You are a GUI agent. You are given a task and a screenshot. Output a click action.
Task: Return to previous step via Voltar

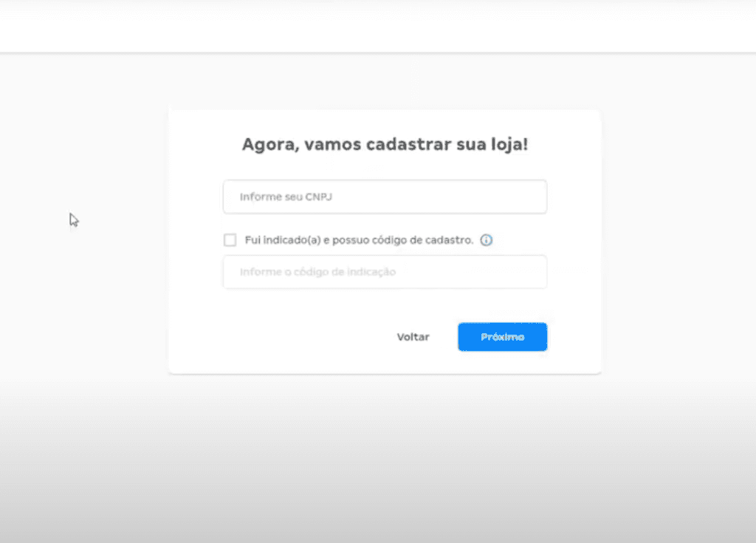point(413,337)
